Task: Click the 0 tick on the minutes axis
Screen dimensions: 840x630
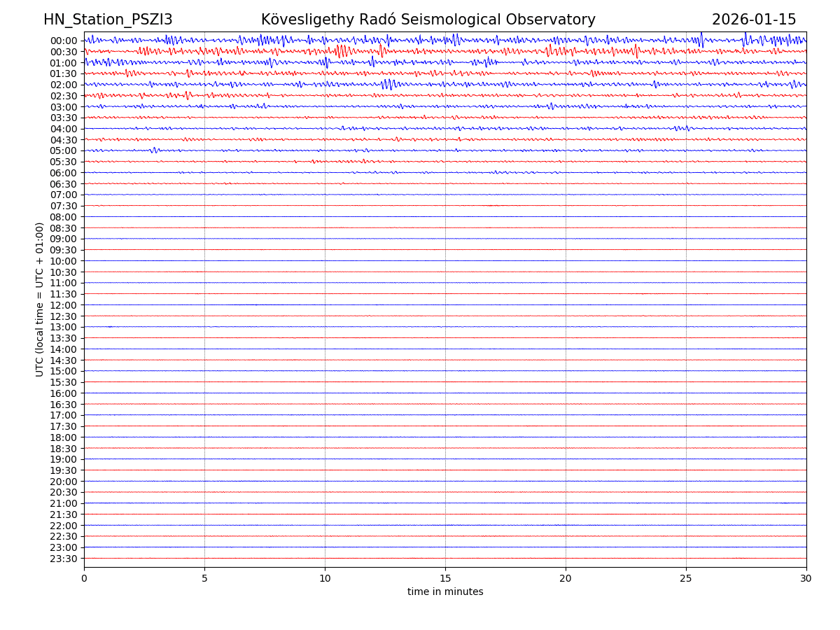Action: 84,579
